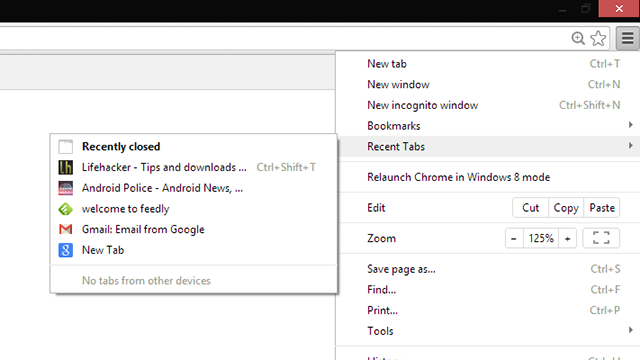Viewport: 640px width, 360px height.
Task: Reopen Gmail: Email from Google tab
Action: (x=194, y=229)
